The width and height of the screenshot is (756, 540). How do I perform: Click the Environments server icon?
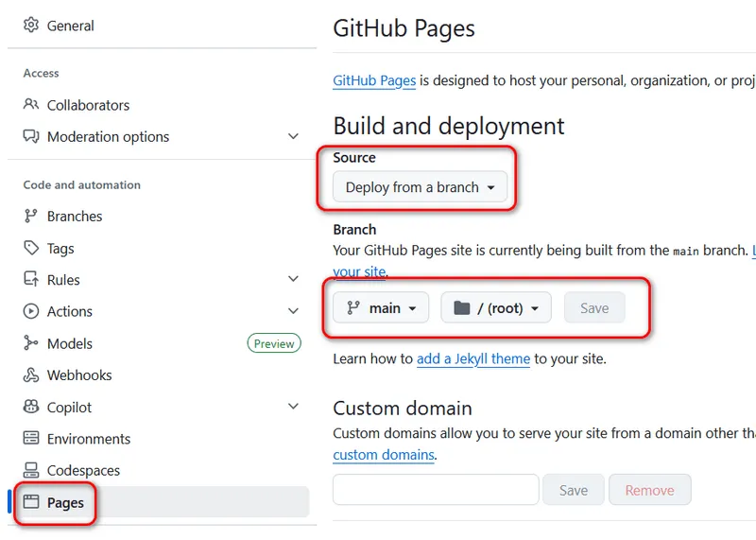click(x=31, y=439)
